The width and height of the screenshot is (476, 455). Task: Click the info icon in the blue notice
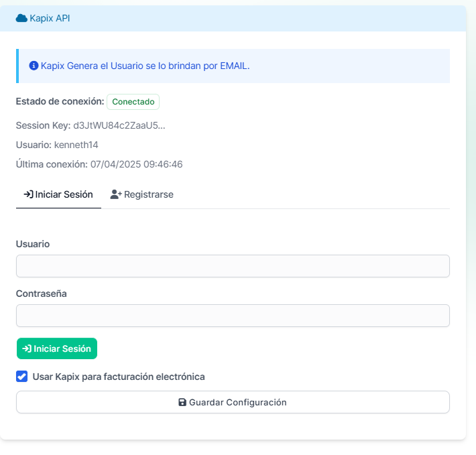(34, 66)
